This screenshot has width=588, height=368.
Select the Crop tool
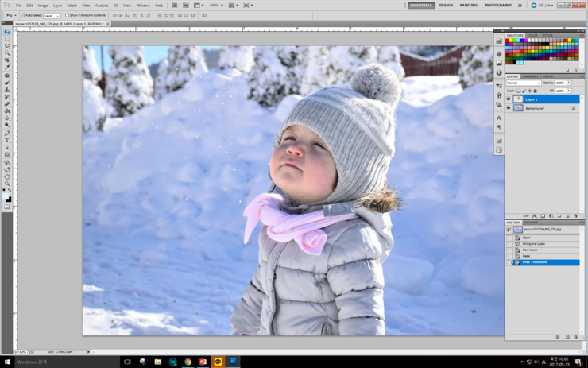point(8,60)
